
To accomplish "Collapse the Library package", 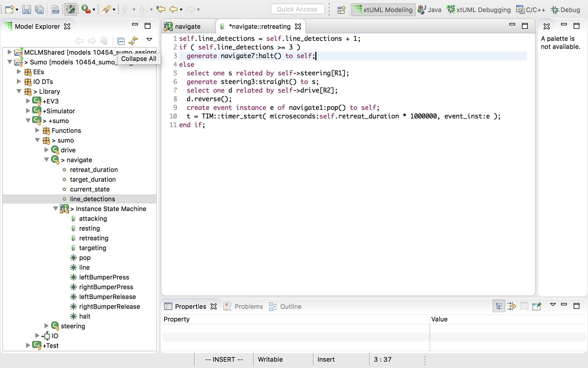I will (x=19, y=91).
